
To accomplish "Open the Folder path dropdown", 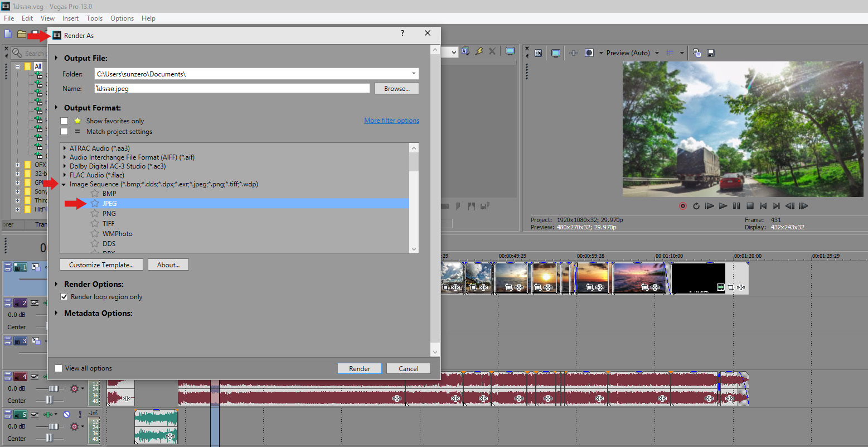I will coord(414,73).
